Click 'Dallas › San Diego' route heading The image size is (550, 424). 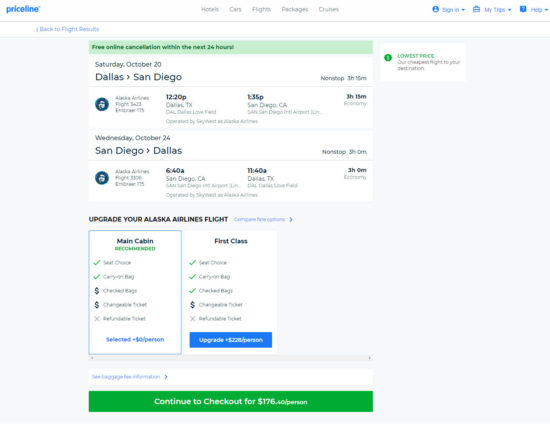pos(139,77)
